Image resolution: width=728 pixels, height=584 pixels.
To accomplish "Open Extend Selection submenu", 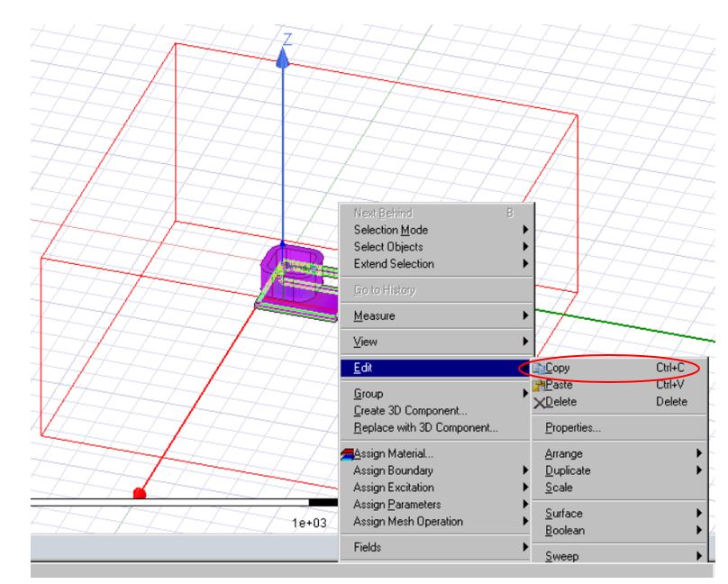I will [436, 264].
